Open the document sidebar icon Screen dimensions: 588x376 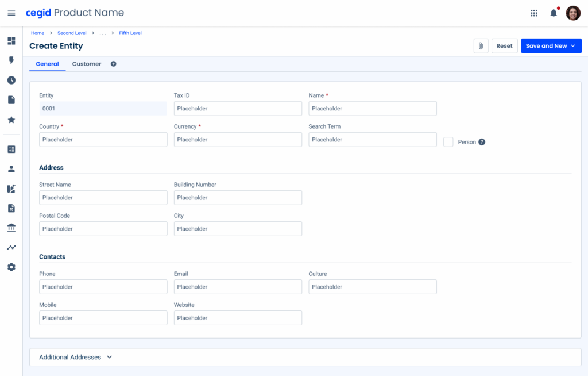[11, 100]
